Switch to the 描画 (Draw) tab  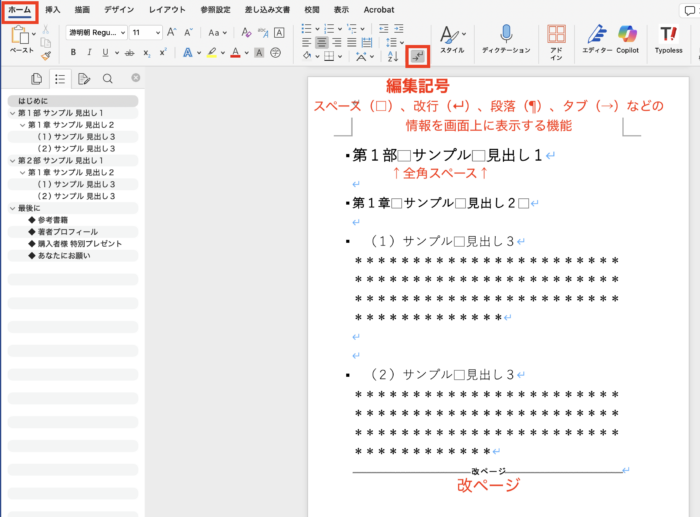(x=82, y=9)
